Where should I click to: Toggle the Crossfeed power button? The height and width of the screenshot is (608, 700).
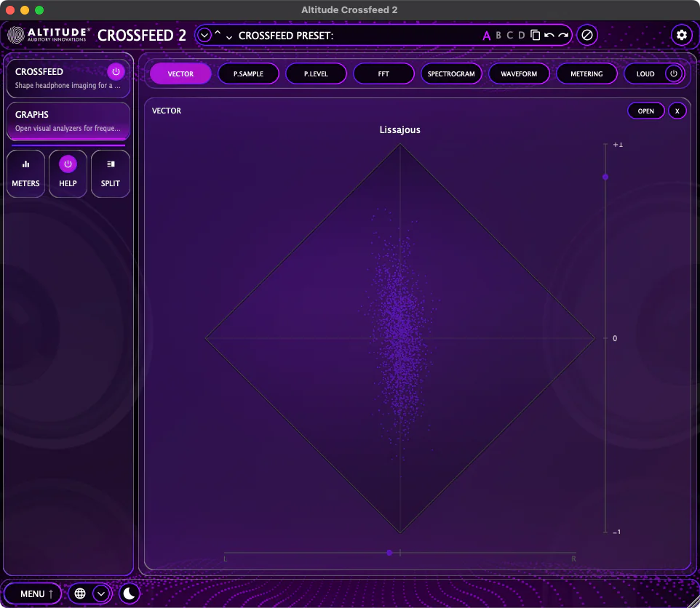click(x=116, y=71)
